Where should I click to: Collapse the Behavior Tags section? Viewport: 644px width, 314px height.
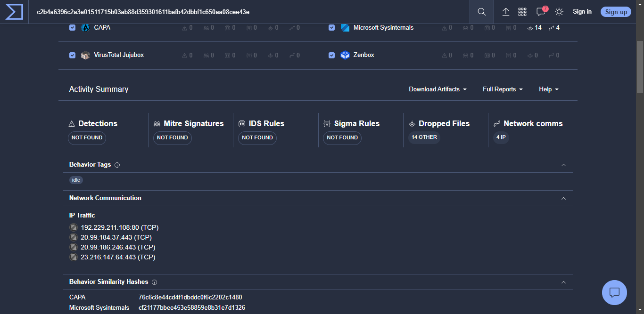pos(563,165)
